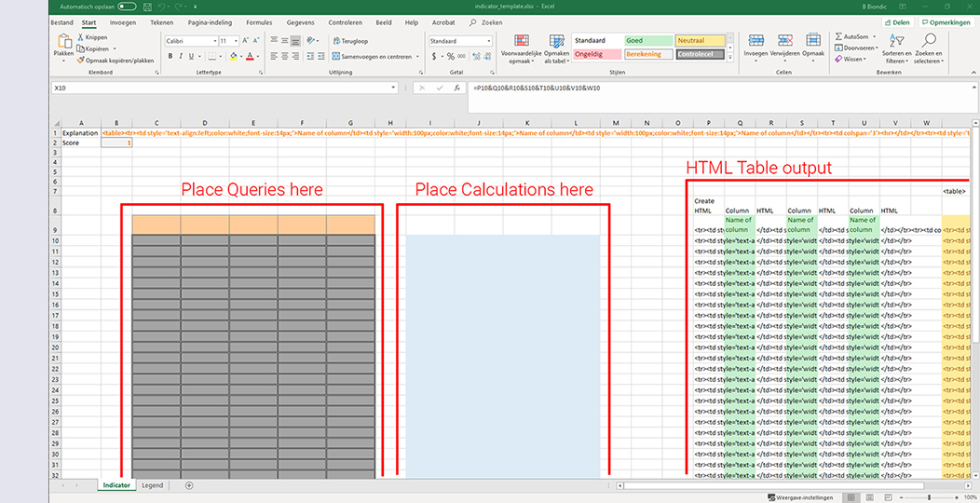980x503 pixels.
Task: Click the Delen share button
Action: [x=897, y=22]
